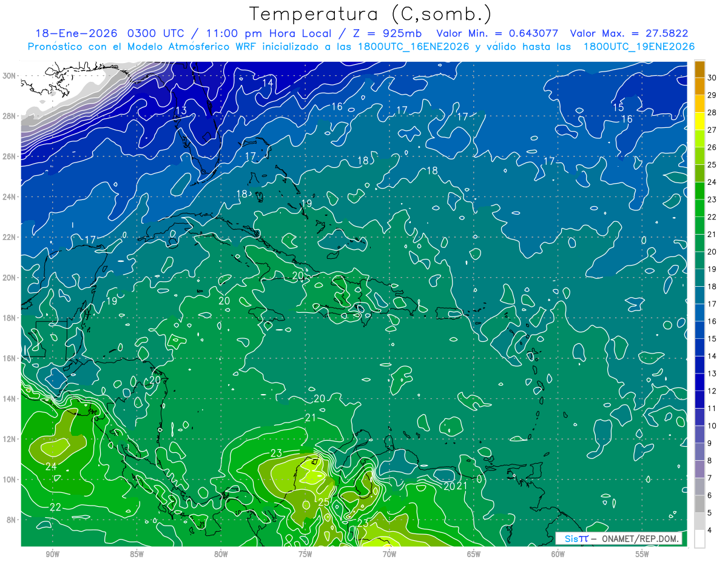
Task: Click the title "Temperatura (C,somb.)"
Action: (371, 14)
